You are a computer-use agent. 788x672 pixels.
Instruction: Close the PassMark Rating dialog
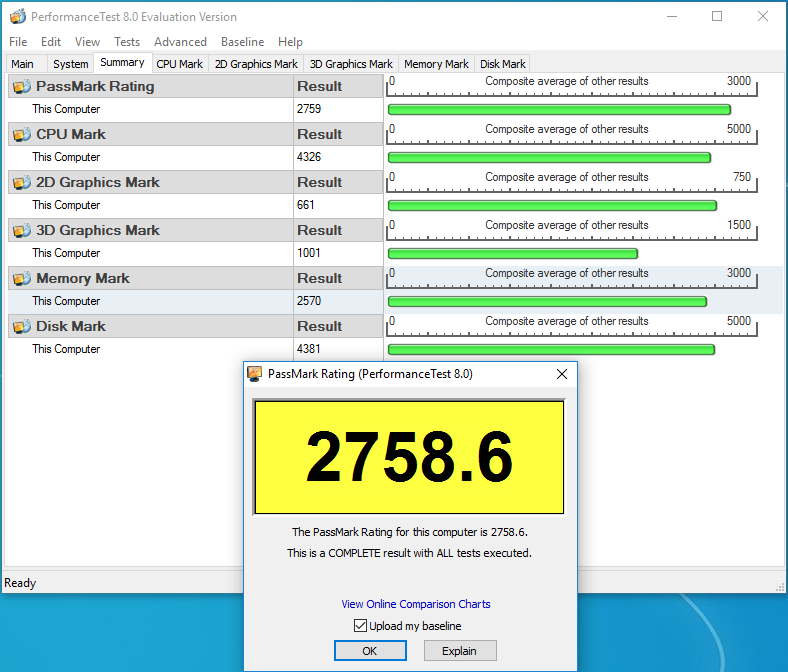(562, 374)
